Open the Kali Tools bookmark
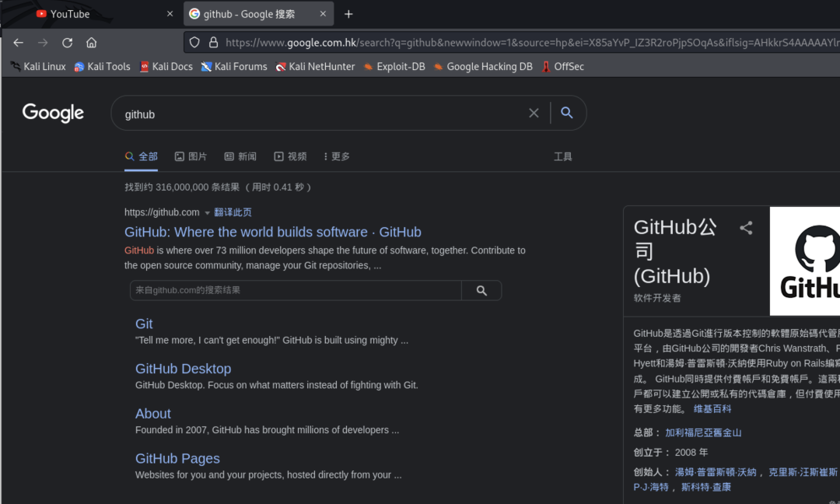This screenshot has height=504, width=840. (102, 66)
